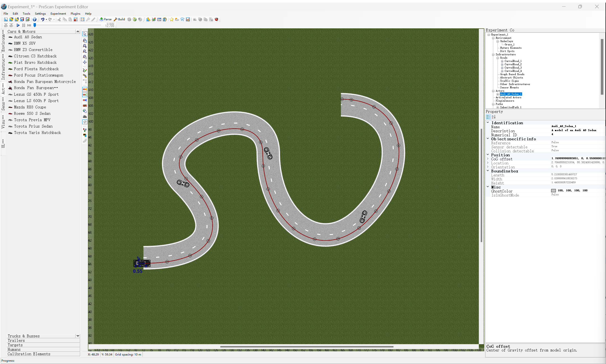This screenshot has width=606, height=364.
Task: Click the GhostColor gray swatch
Action: (x=554, y=191)
